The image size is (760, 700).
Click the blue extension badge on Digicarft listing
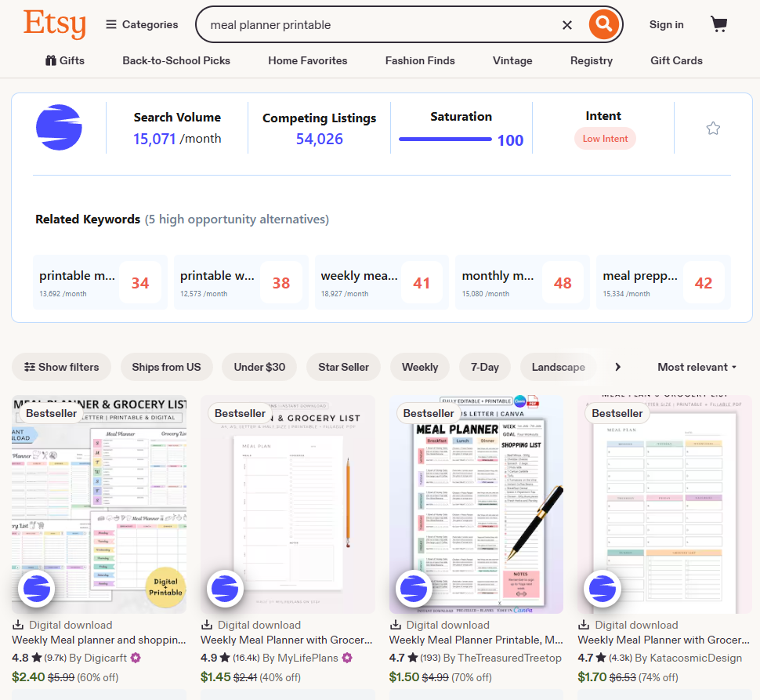[x=37, y=589]
